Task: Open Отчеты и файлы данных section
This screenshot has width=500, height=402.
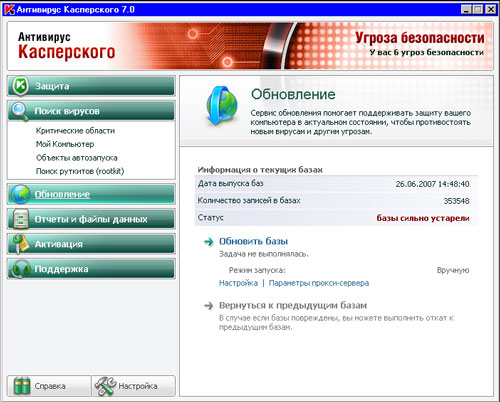Action: tap(91, 219)
